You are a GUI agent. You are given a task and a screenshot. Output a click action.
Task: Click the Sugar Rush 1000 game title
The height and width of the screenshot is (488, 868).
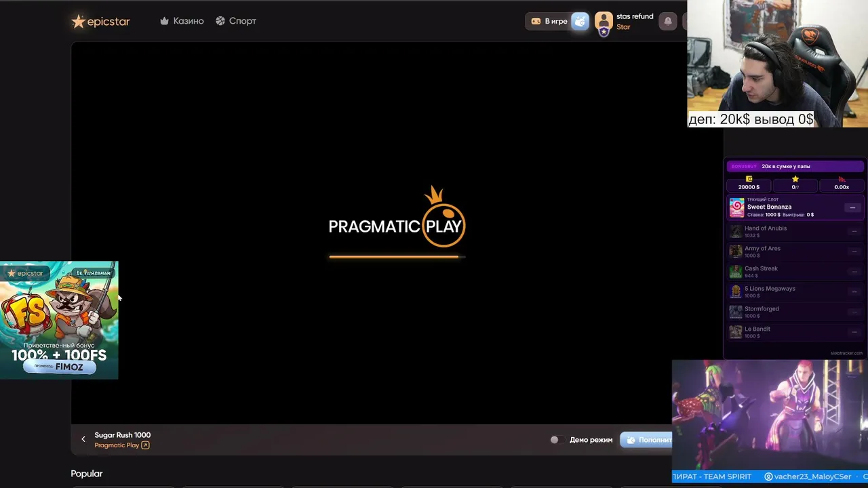point(123,435)
